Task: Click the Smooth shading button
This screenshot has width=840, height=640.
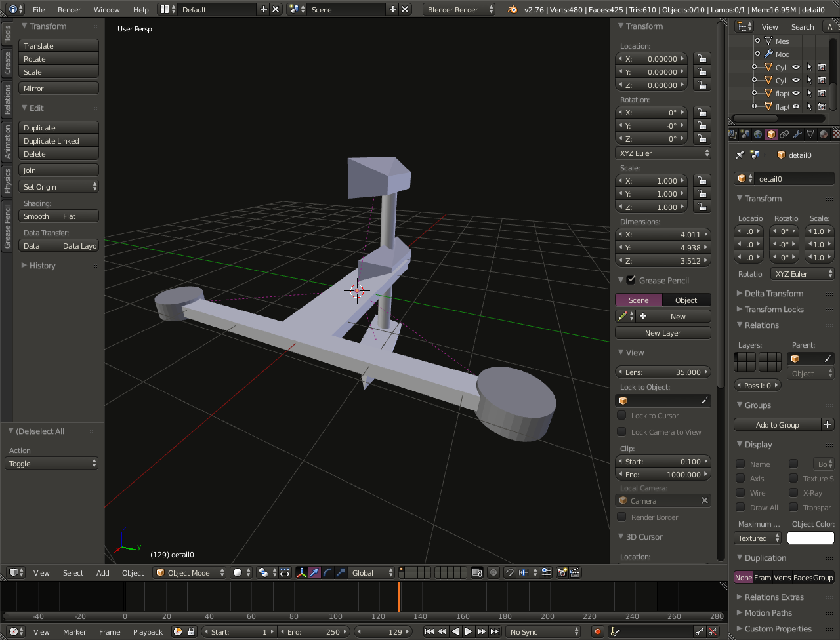Action: [x=38, y=216]
